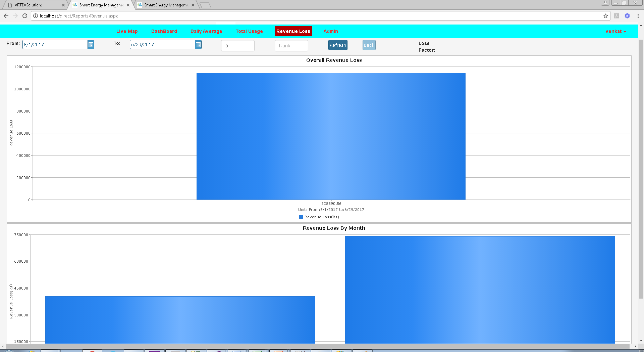The height and width of the screenshot is (352, 644).
Task: Open the Chrome profile user icon
Action: click(605, 3)
